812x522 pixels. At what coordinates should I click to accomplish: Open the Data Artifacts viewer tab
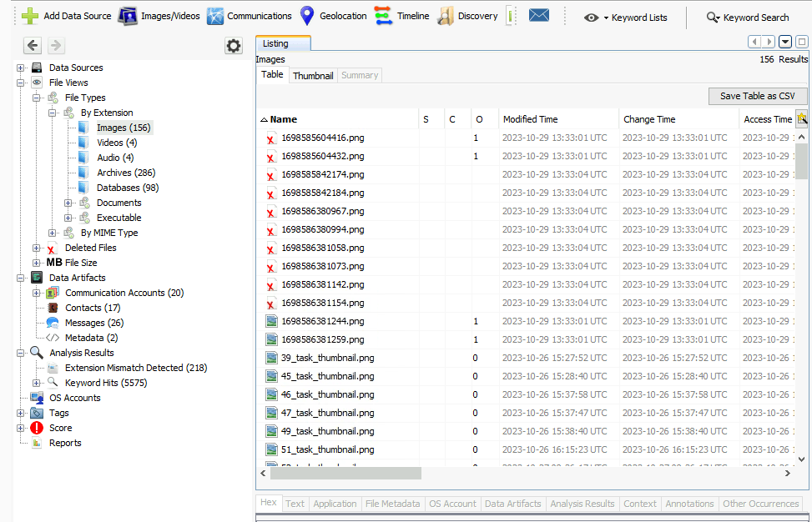(512, 504)
